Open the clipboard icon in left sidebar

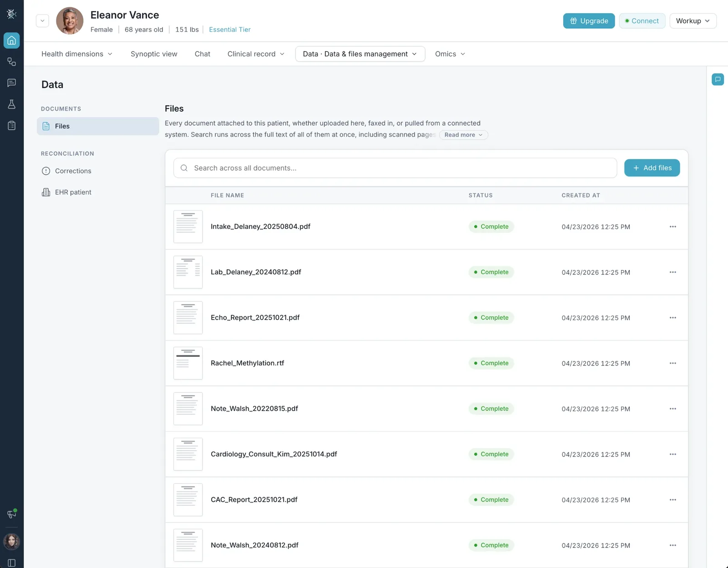click(12, 126)
